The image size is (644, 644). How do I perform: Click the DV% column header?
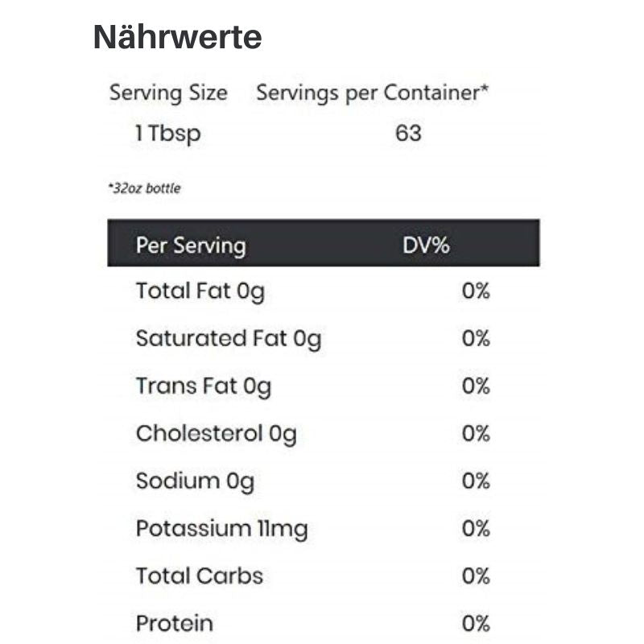click(x=426, y=246)
